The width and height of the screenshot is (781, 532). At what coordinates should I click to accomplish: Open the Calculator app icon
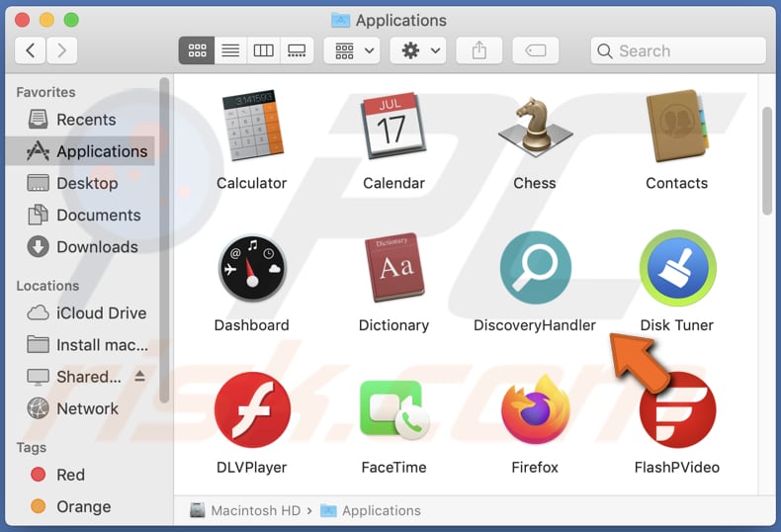tap(252, 126)
